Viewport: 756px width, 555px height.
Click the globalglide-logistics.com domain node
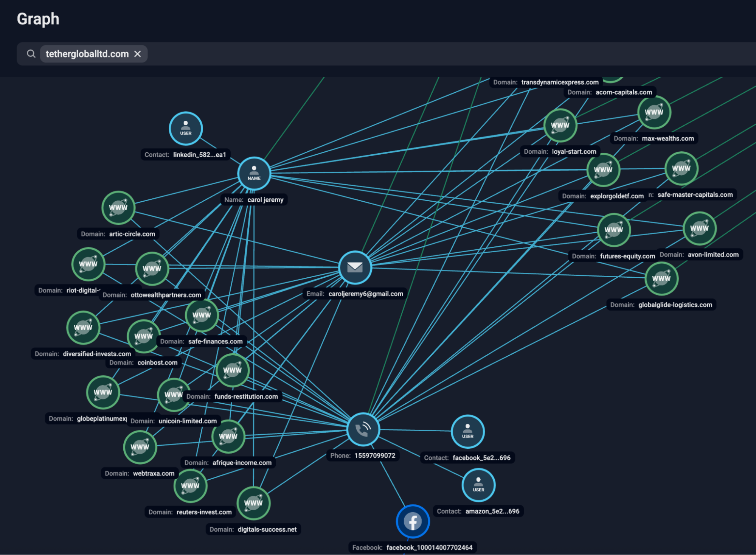(661, 279)
